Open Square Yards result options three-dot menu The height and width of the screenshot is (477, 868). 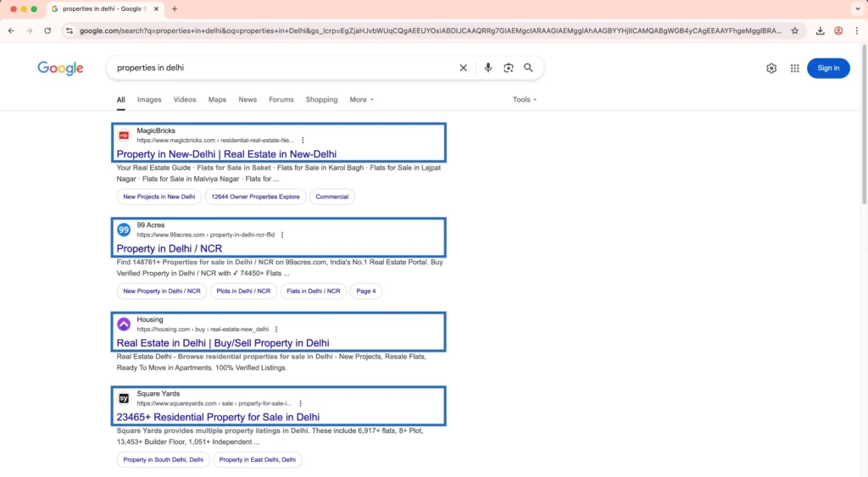point(301,403)
